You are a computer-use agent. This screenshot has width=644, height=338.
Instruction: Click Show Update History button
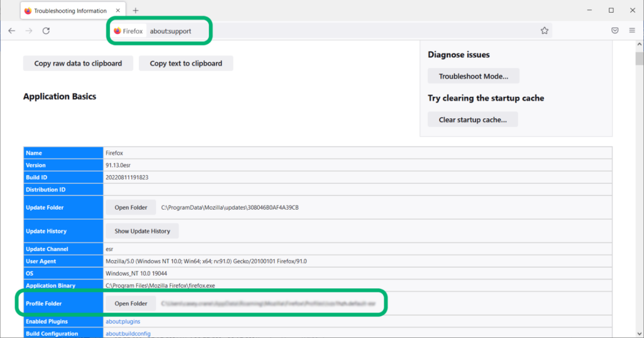[x=142, y=231]
